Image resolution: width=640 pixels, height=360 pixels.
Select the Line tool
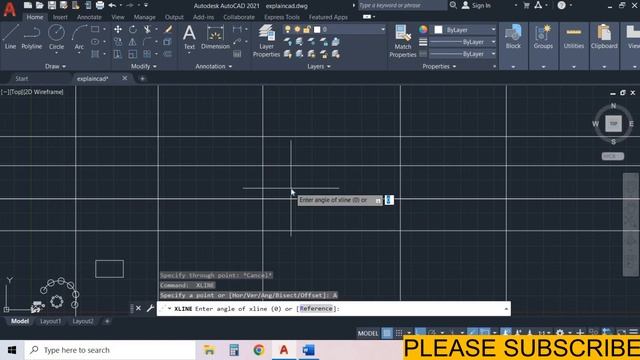[10, 37]
